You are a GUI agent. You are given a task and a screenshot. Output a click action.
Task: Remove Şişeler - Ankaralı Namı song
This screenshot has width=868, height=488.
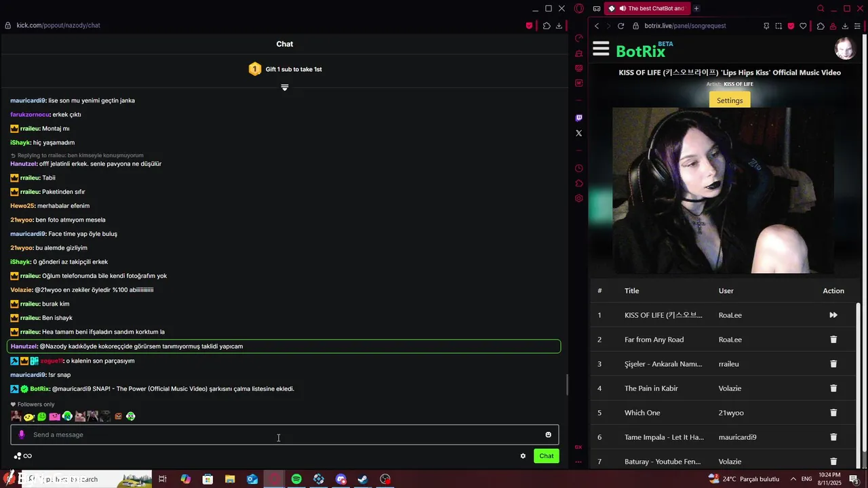[x=833, y=364]
